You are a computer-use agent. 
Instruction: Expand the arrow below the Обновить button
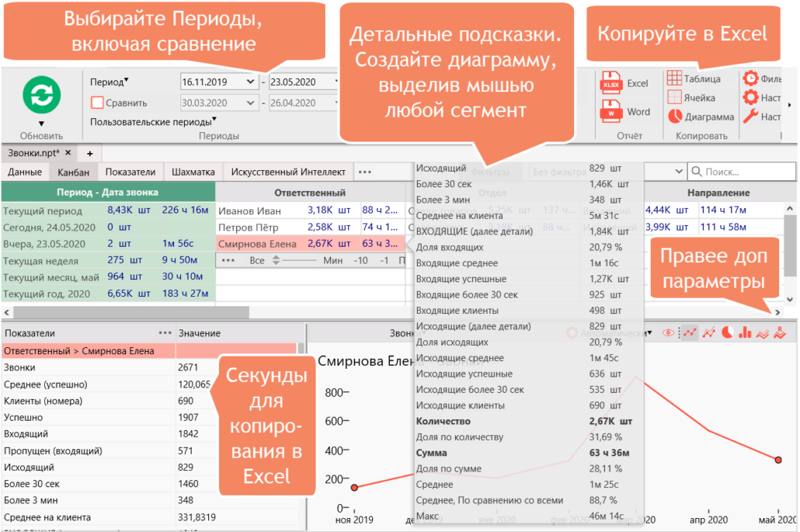point(41,123)
